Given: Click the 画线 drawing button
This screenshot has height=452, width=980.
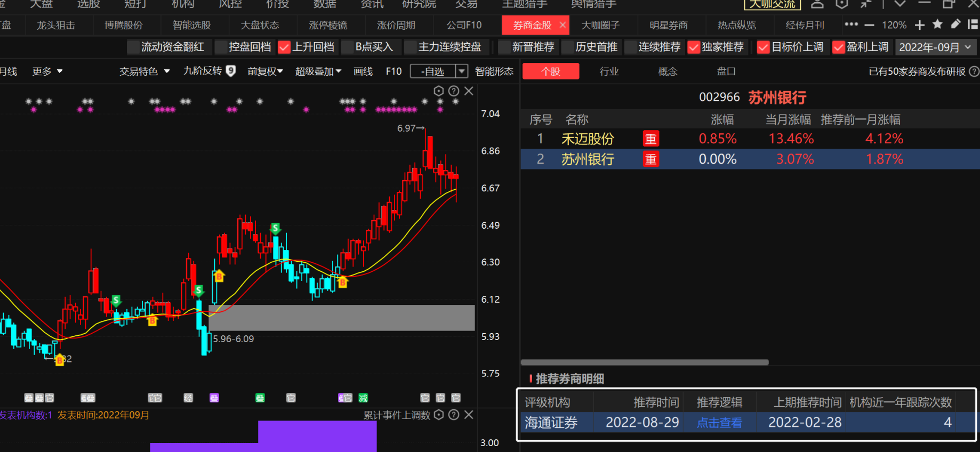Looking at the screenshot, I should click(x=363, y=71).
